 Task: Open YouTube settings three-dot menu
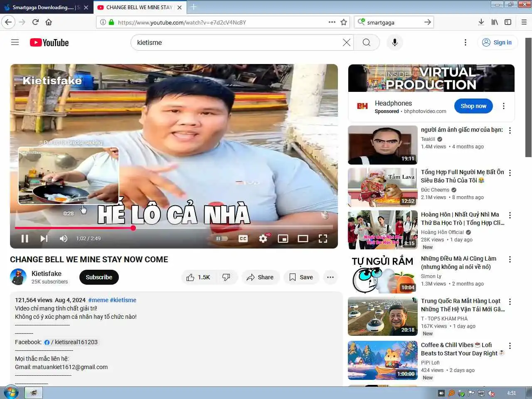coord(465,42)
